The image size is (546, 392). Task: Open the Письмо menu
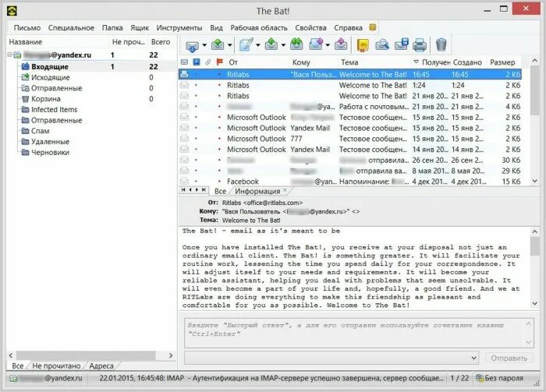pyautogui.click(x=27, y=28)
